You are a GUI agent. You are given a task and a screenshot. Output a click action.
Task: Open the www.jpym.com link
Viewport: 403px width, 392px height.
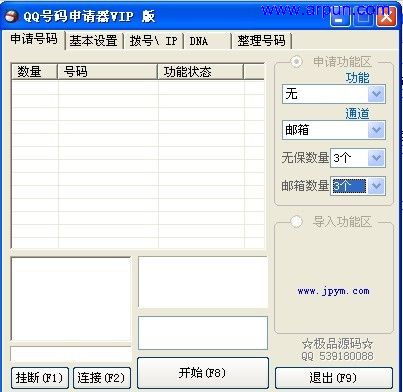333,291
